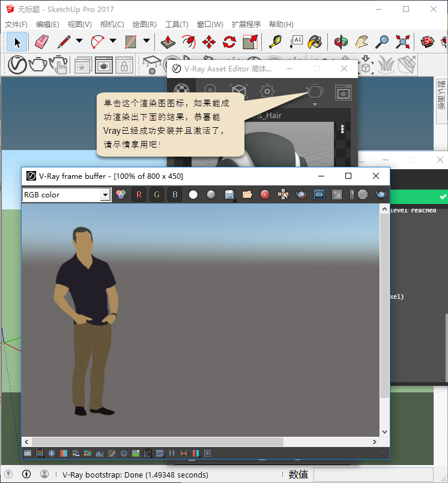Toggle blue channel in frame buffer

175,194
